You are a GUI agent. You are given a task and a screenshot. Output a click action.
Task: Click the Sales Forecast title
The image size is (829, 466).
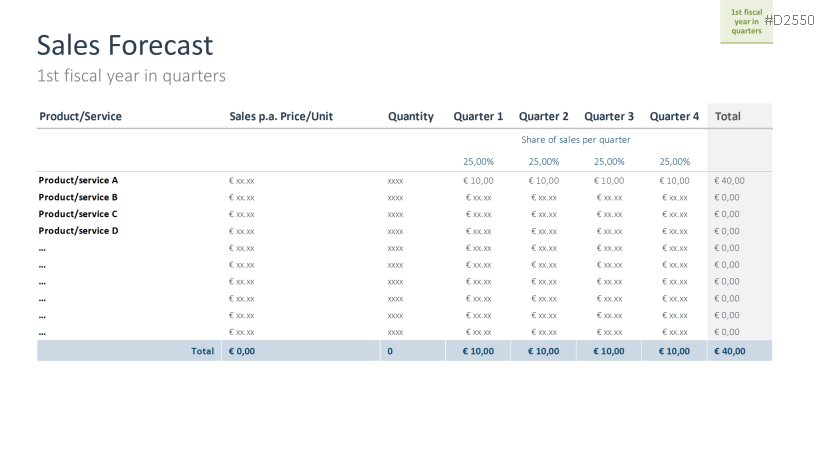tap(125, 45)
